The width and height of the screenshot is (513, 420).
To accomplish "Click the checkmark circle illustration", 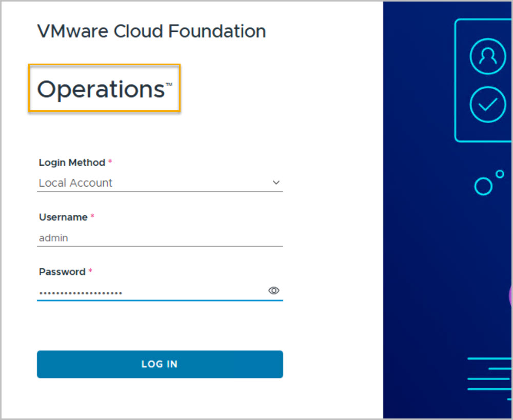I will click(488, 105).
